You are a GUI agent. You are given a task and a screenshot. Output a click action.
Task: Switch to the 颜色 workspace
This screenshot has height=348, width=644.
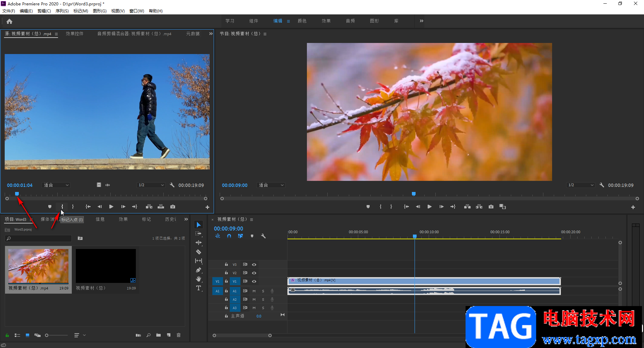302,21
